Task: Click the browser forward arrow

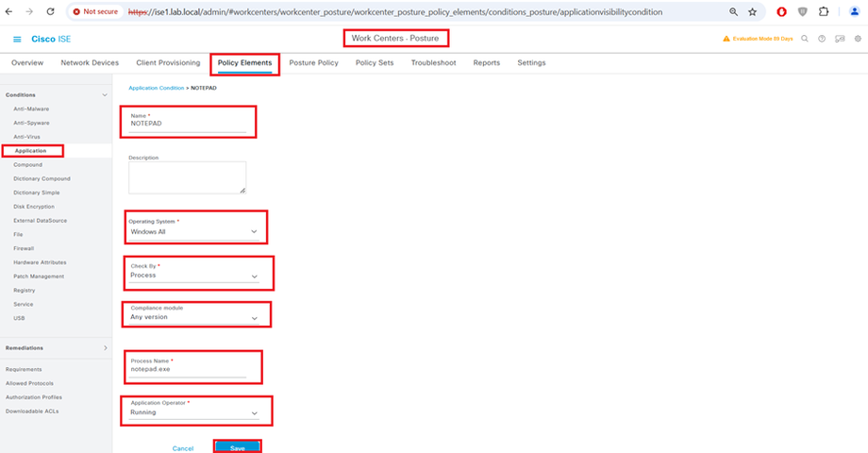Action: click(x=29, y=11)
